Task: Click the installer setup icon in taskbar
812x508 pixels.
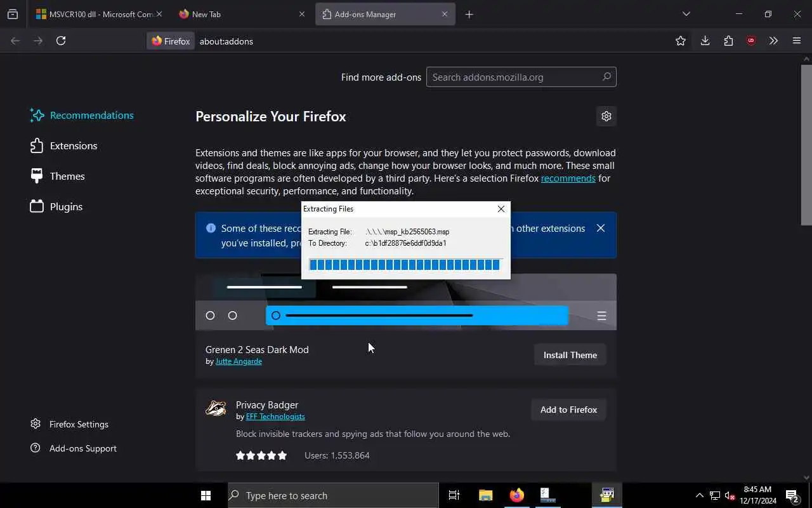Action: (x=547, y=495)
